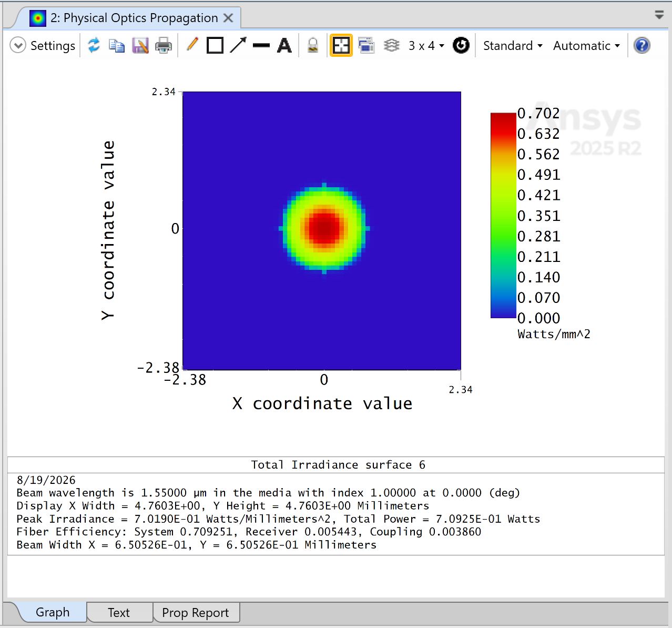
Task: Click the 0.140 scale value
Action: [x=538, y=277]
